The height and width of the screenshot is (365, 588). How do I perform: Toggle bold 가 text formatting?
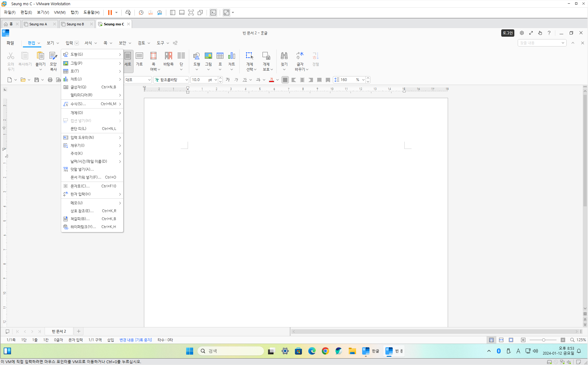click(x=228, y=80)
